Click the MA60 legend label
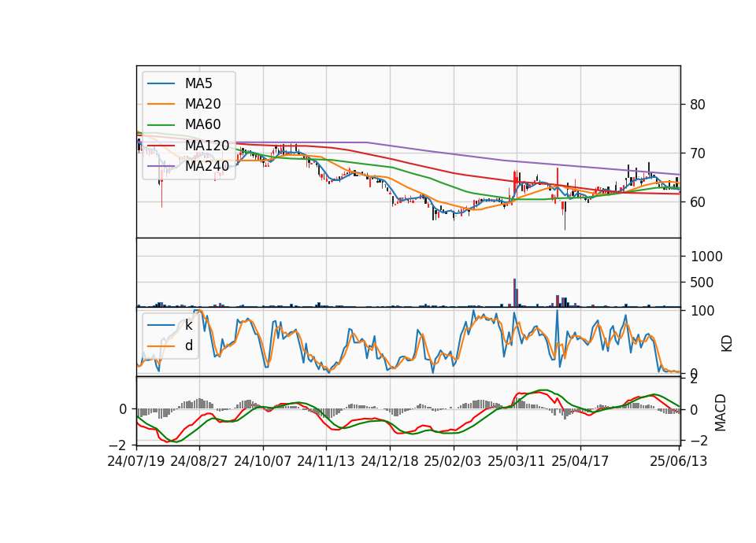The width and height of the screenshot is (756, 543). tap(202, 124)
